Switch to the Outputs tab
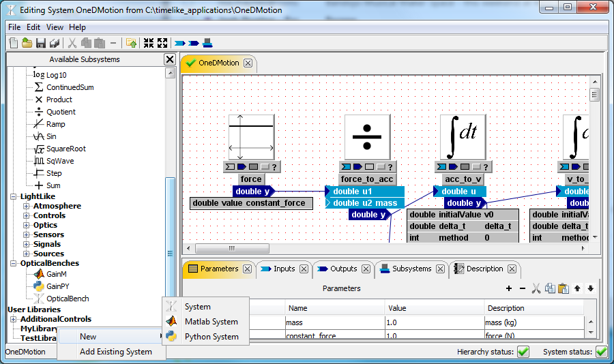 [343, 269]
